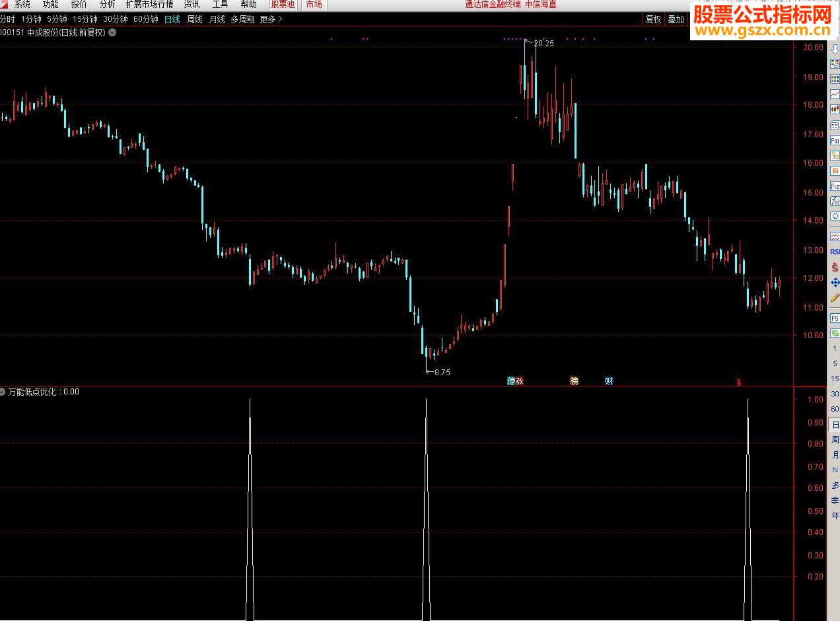Switch to 多周期 chart tab
This screenshot has height=621, width=840.
(x=242, y=19)
